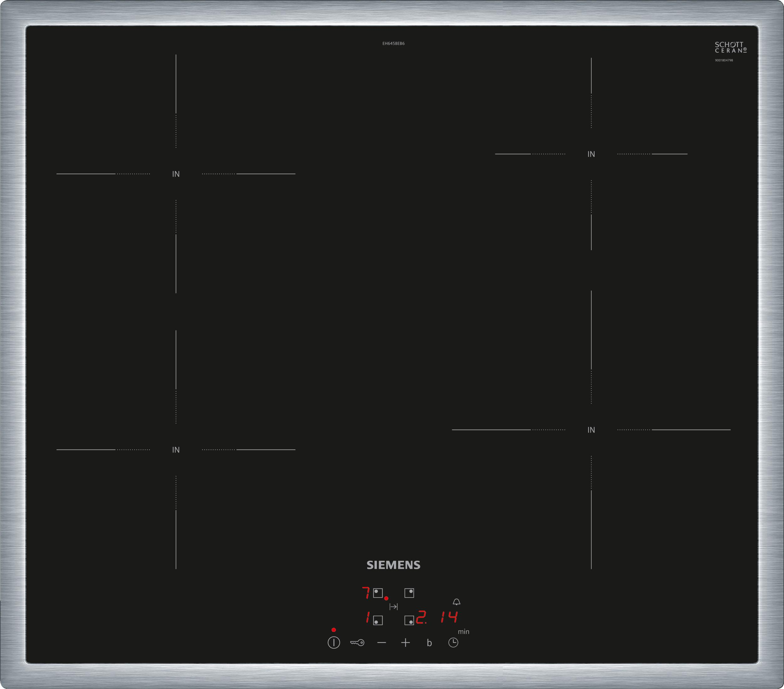Tap the front-right cooking zone IN marker
The height and width of the screenshot is (689, 784).
tap(591, 430)
